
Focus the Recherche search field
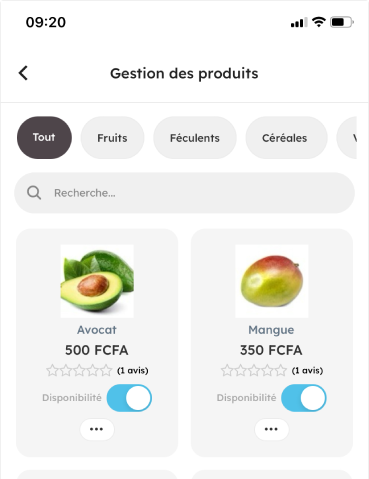(x=184, y=193)
